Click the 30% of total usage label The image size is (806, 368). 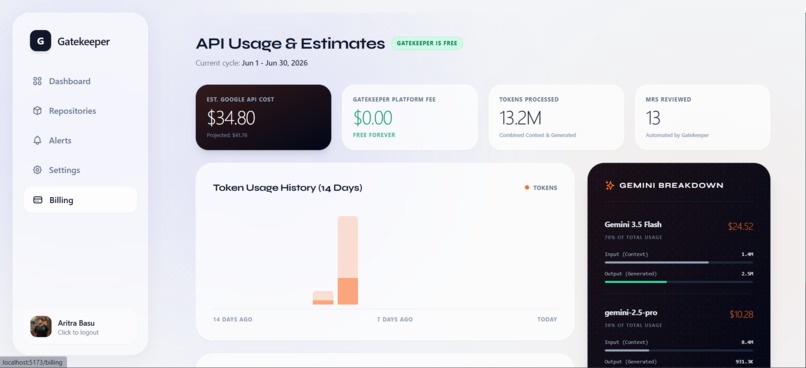[x=633, y=325]
